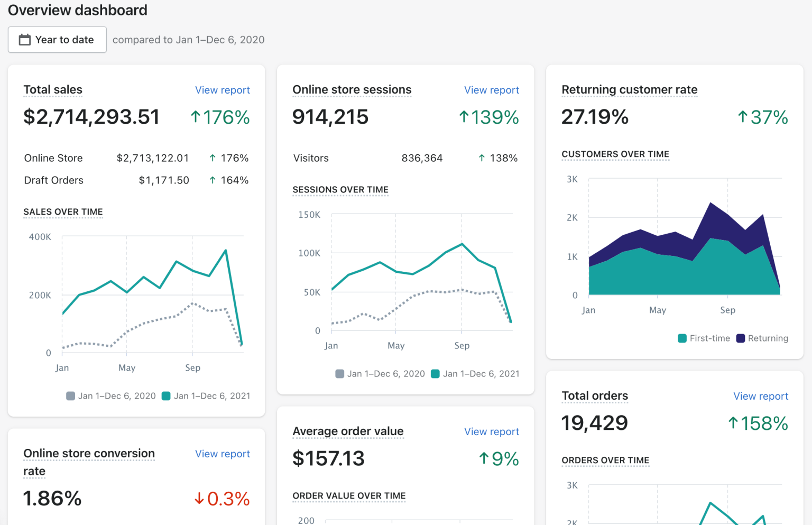Click the Overview dashboard heading
This screenshot has height=525, width=812.
pyautogui.click(x=78, y=10)
